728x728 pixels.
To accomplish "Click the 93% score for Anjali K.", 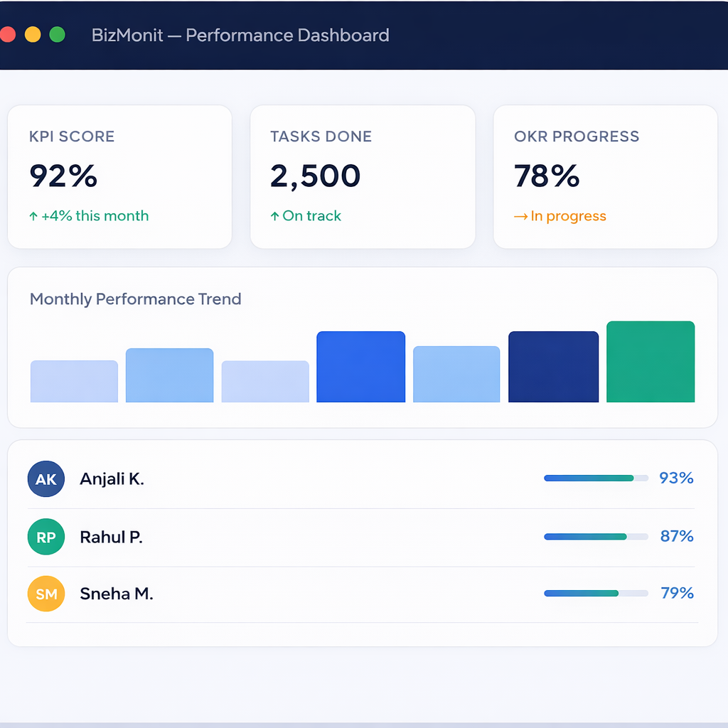I will coord(676,478).
